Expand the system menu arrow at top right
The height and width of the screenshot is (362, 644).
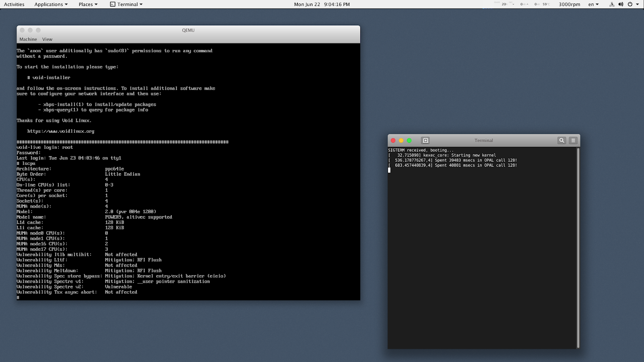(x=638, y=4)
